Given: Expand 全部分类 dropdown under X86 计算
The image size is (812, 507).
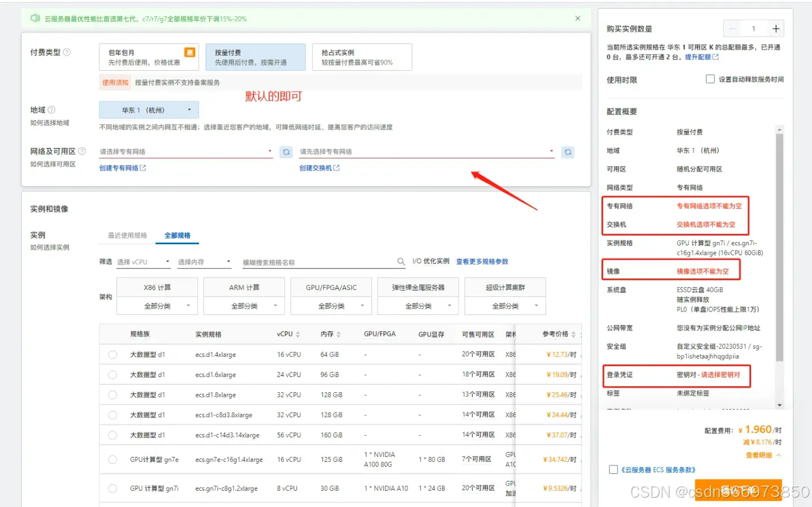Looking at the screenshot, I should [157, 306].
